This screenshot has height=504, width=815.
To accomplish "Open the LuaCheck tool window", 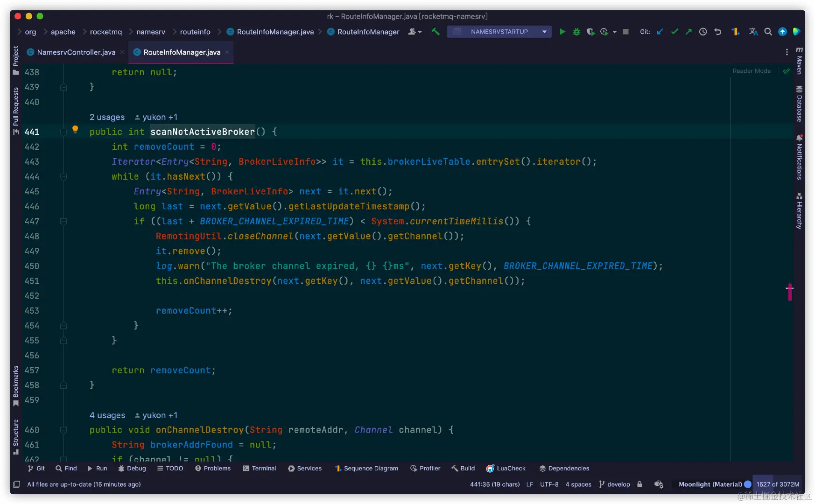I will point(506,468).
